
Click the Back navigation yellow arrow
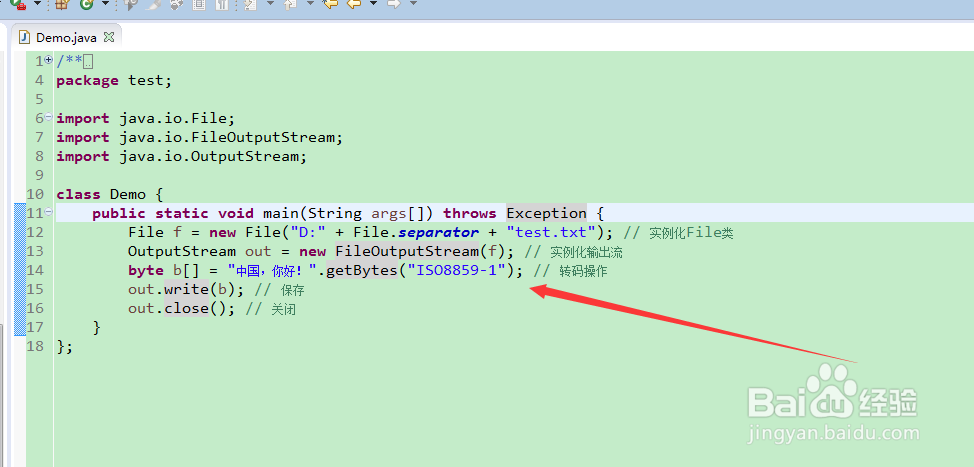pyautogui.click(x=354, y=4)
